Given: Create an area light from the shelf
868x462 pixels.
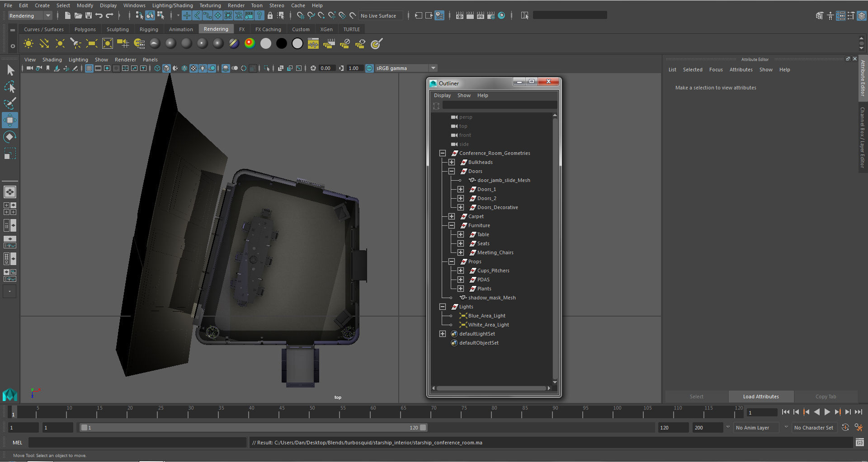Looking at the screenshot, I should coord(91,44).
